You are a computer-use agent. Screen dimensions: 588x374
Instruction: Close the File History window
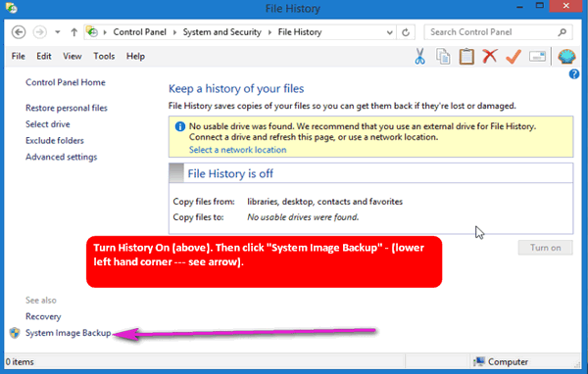565,6
